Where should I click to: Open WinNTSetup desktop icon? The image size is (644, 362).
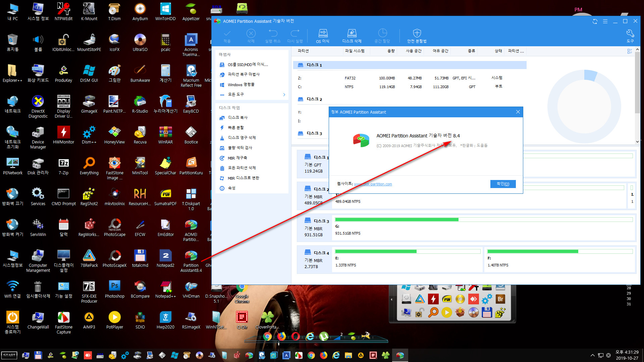pyautogui.click(x=216, y=320)
